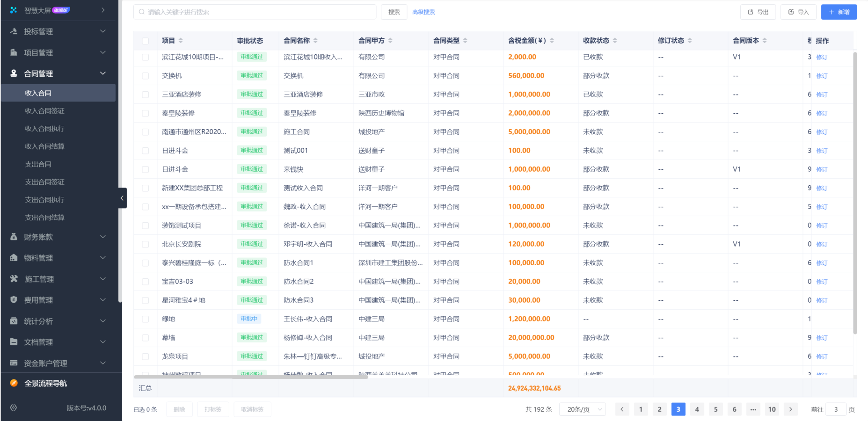Open the 投标管理 sidebar icon
The height and width of the screenshot is (421, 868).
coord(13,31)
